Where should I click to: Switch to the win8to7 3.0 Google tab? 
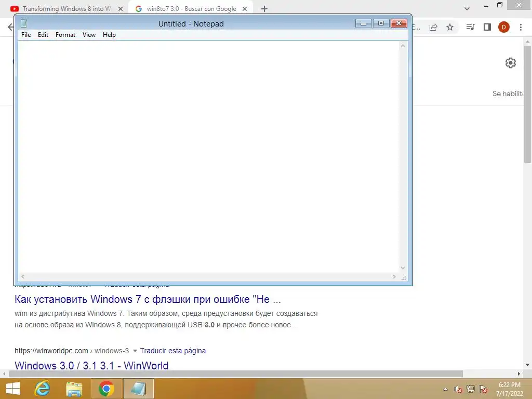click(191, 9)
